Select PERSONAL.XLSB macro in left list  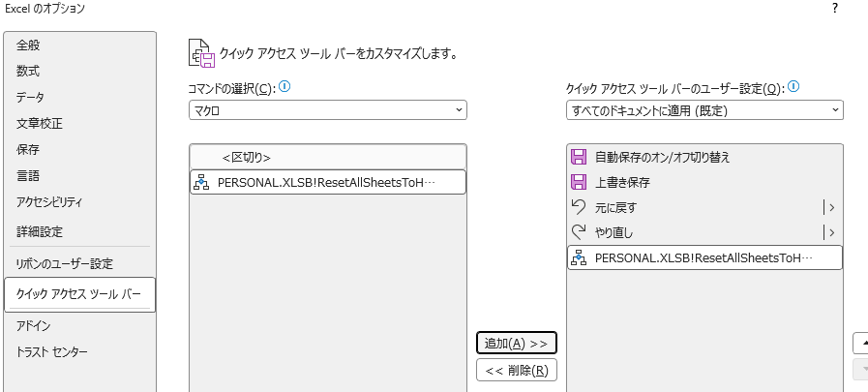(328, 182)
